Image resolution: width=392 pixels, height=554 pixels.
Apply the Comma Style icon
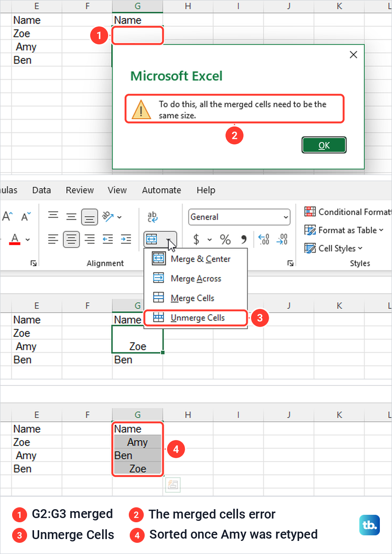[244, 239]
